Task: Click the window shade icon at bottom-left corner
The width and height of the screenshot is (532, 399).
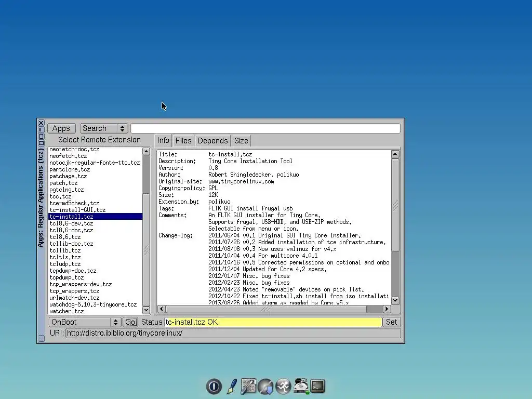Action: click(41, 338)
